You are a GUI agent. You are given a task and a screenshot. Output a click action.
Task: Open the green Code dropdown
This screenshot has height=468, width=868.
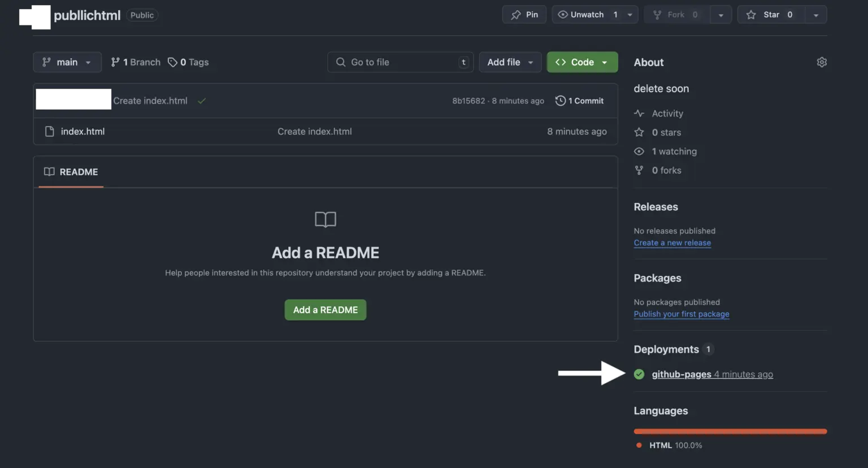click(x=582, y=62)
